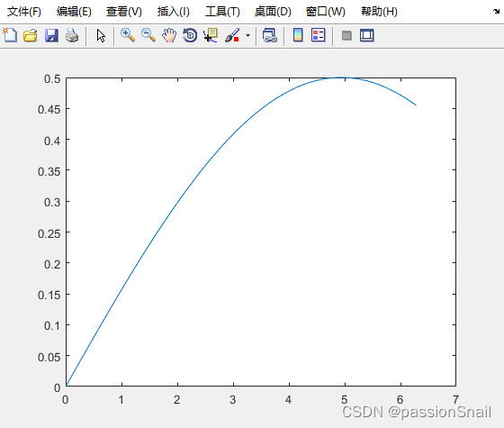
Task: Click the Hide Plot Tools icon
Action: 346,35
